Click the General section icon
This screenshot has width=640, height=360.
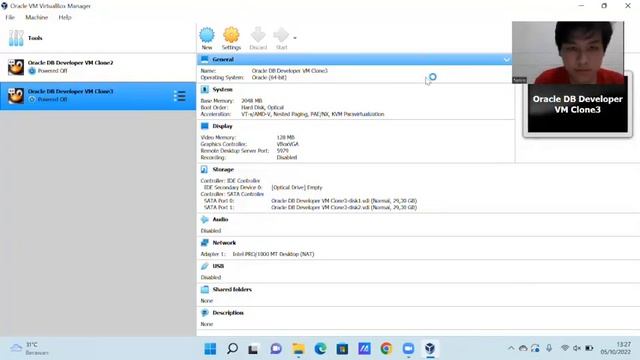(x=205, y=60)
